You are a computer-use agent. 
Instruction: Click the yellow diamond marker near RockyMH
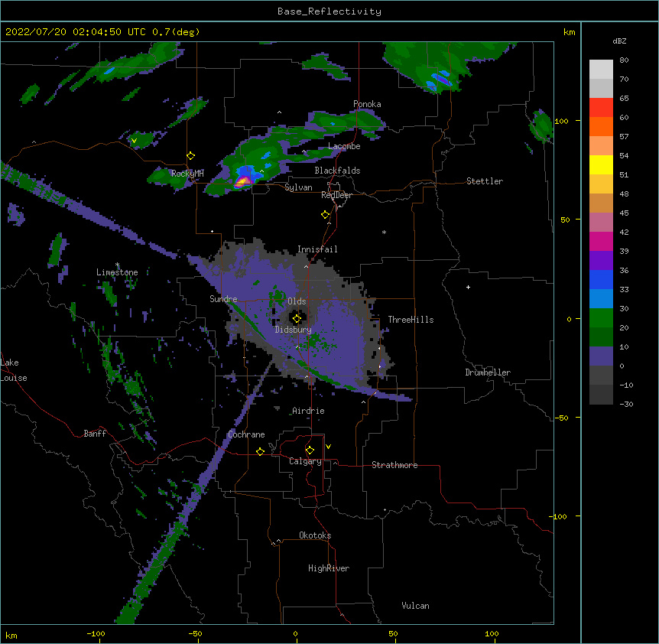[x=191, y=156]
